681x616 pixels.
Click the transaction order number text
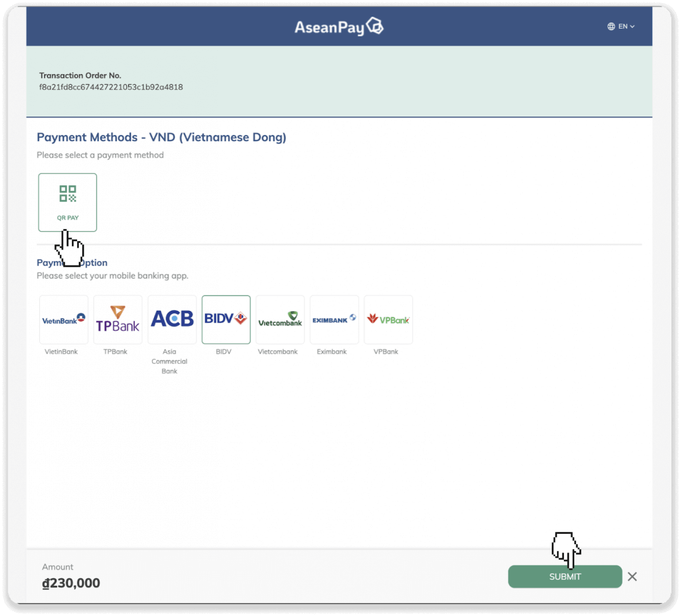pos(111,87)
